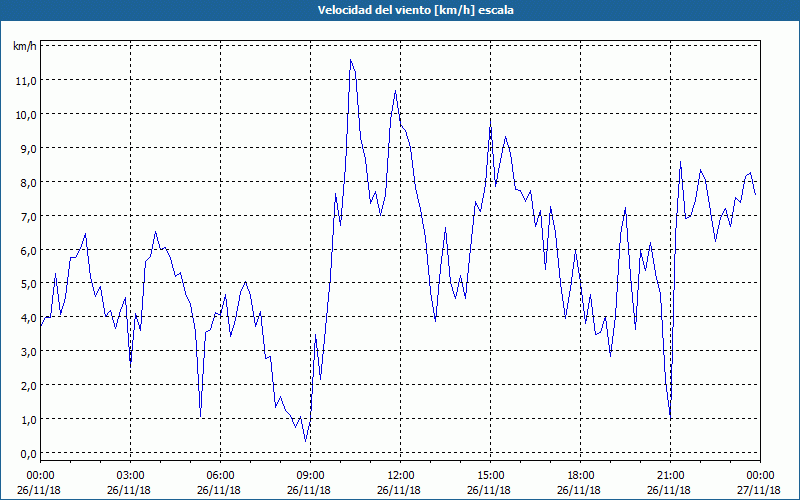Click the "9,0" y-axis label
Screen dimensions: 800x500
point(29,148)
